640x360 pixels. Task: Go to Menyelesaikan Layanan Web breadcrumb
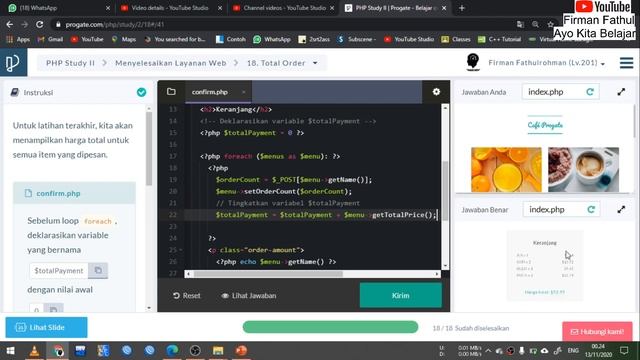coord(171,63)
